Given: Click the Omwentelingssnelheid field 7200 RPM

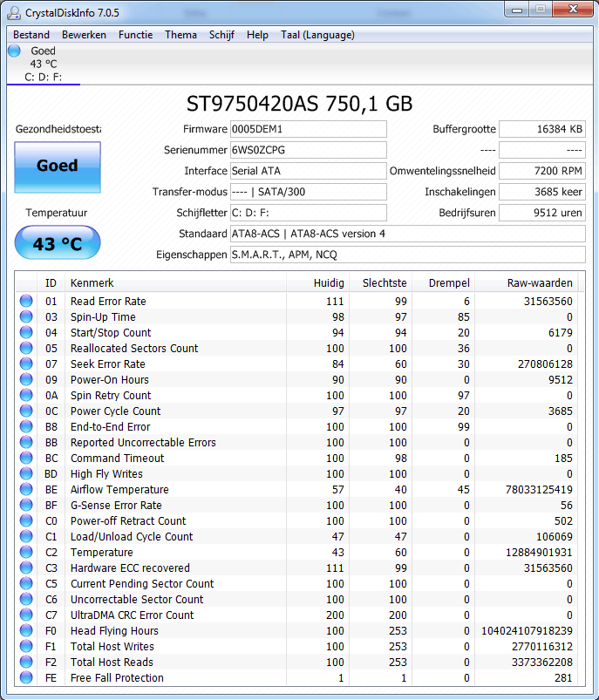Looking at the screenshot, I should (542, 171).
